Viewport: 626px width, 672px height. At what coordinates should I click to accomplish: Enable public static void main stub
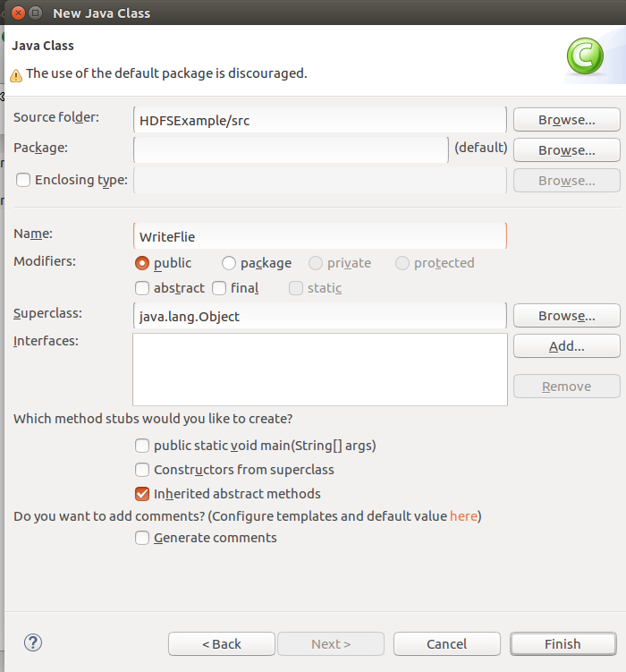(x=142, y=446)
